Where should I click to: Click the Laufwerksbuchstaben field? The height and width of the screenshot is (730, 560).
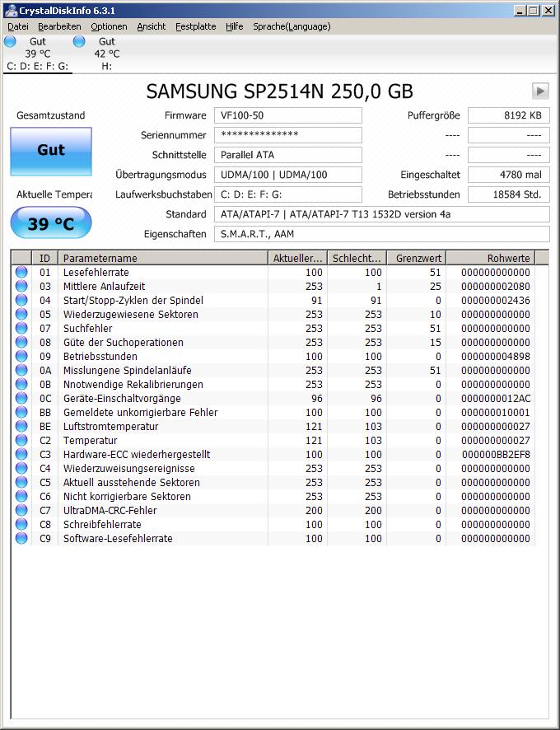tap(287, 194)
